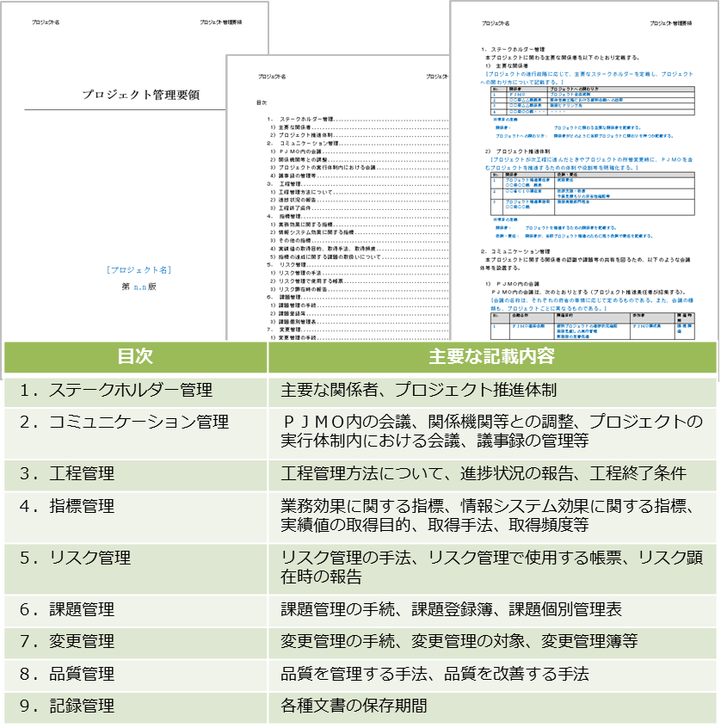
Task: Click cell 主要な関係者、プロジェクト推進体制
Action: point(492,391)
